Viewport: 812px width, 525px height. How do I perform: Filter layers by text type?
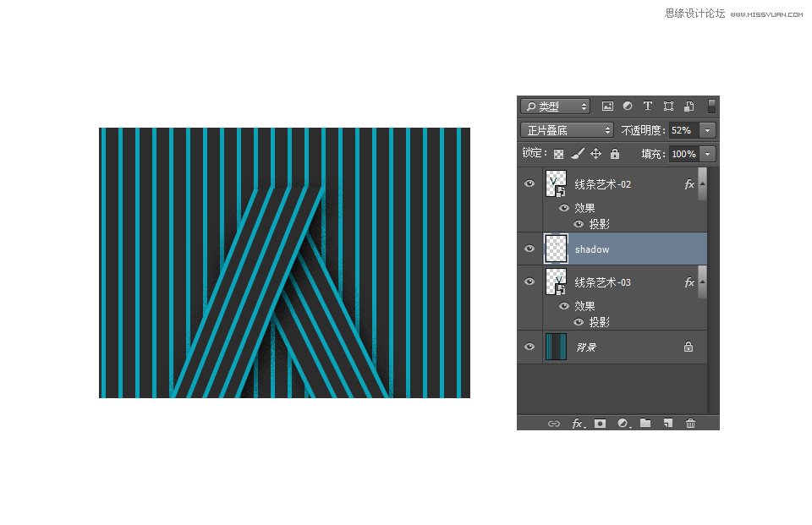point(648,107)
